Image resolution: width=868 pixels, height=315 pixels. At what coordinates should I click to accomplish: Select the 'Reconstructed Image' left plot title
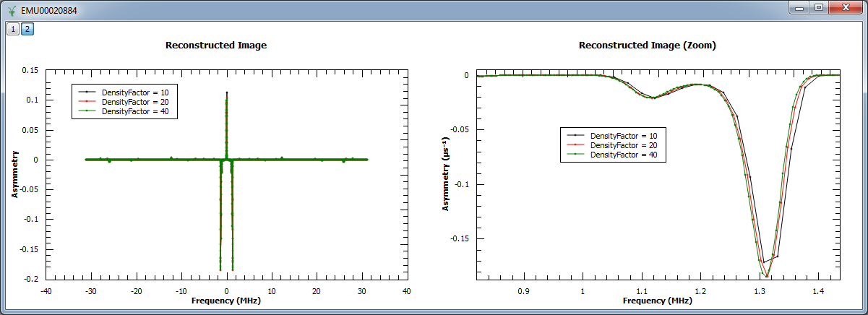point(216,45)
